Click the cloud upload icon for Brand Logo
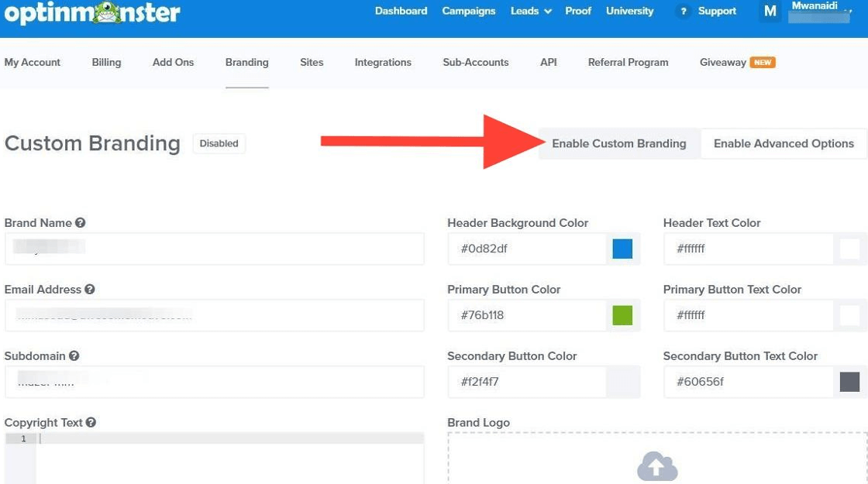 657,467
